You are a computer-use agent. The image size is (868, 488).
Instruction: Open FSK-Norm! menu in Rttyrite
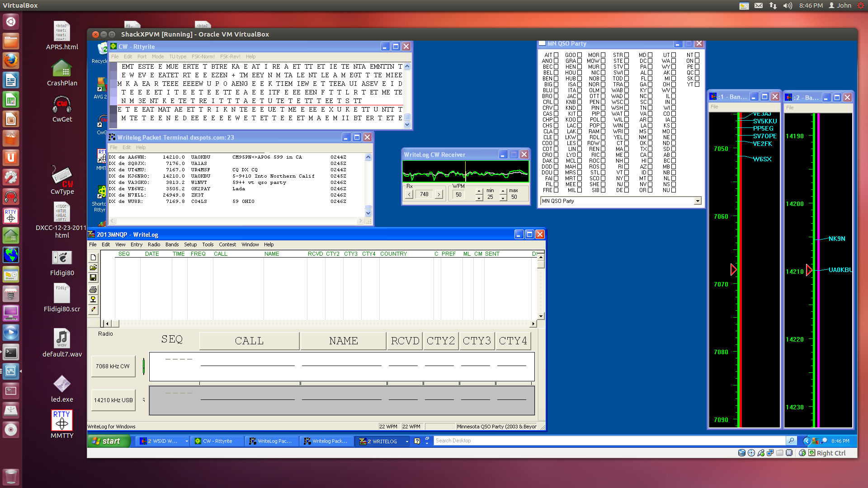(203, 57)
